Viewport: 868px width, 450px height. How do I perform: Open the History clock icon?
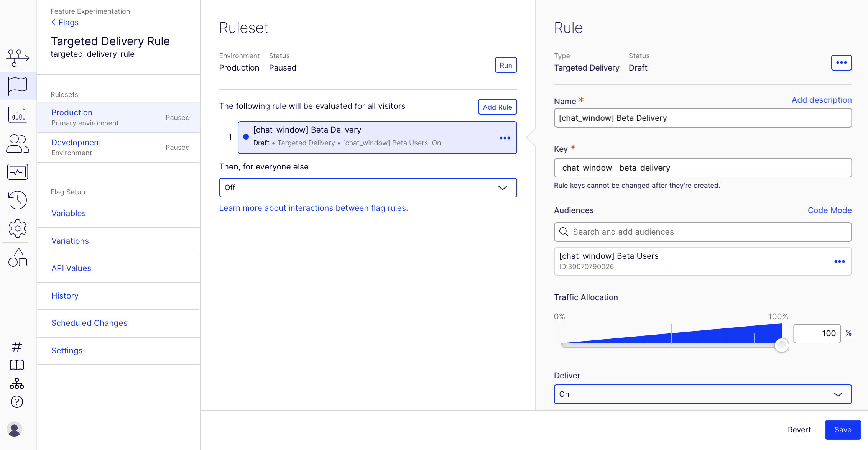coord(18,200)
